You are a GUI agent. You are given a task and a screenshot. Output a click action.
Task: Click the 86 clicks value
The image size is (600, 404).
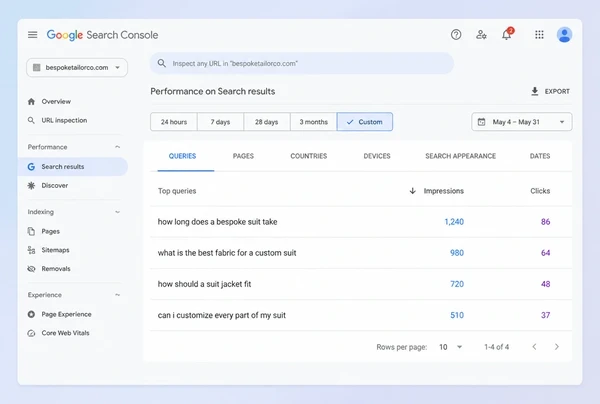click(545, 222)
